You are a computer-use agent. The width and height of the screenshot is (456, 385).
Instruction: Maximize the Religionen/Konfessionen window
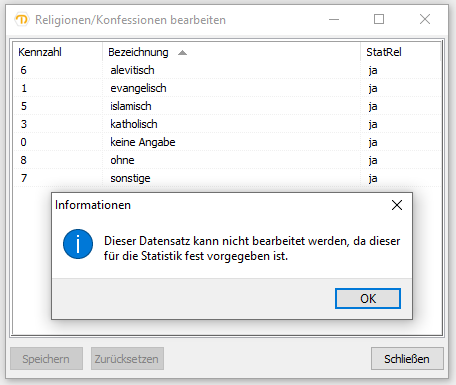point(379,19)
